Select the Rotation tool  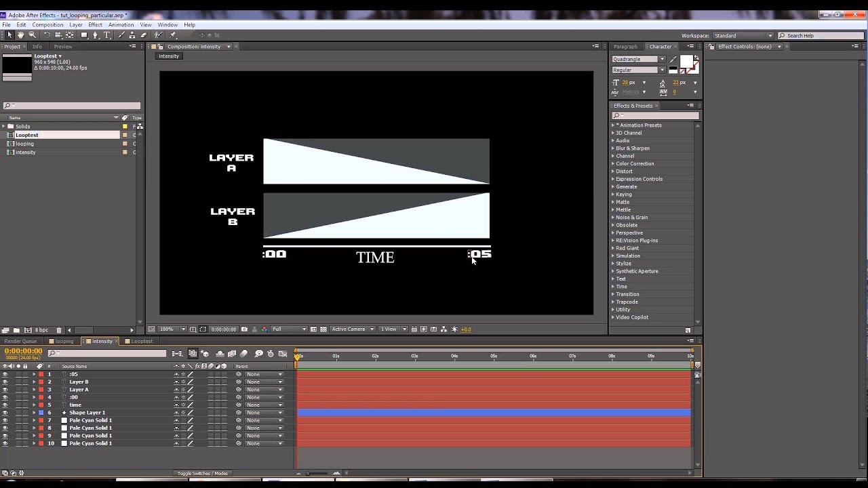coord(47,35)
